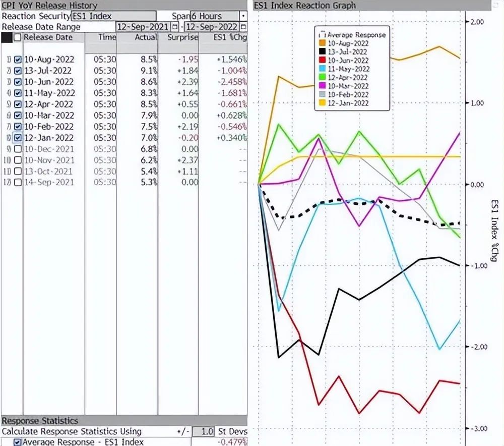
Task: Uncheck Average Response - ES1 Index
Action: [x=18, y=442]
